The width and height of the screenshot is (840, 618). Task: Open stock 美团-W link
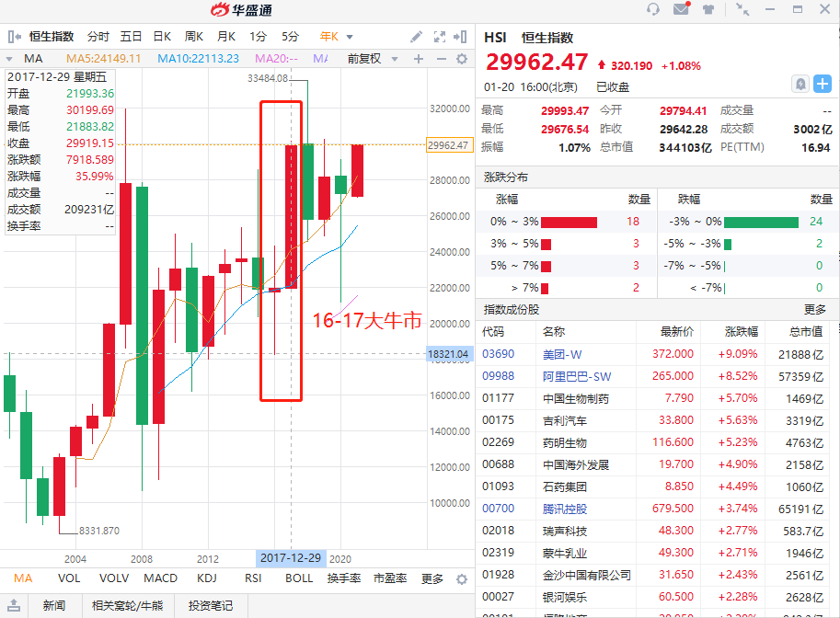[562, 354]
